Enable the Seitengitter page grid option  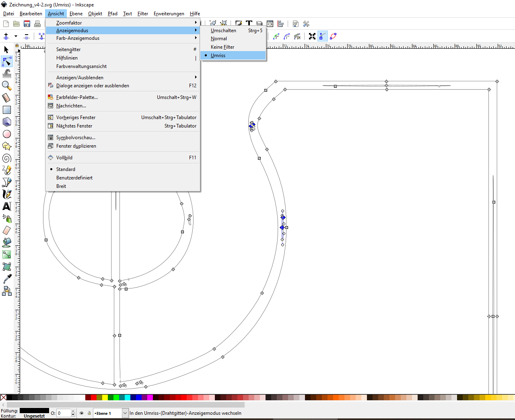click(x=68, y=49)
